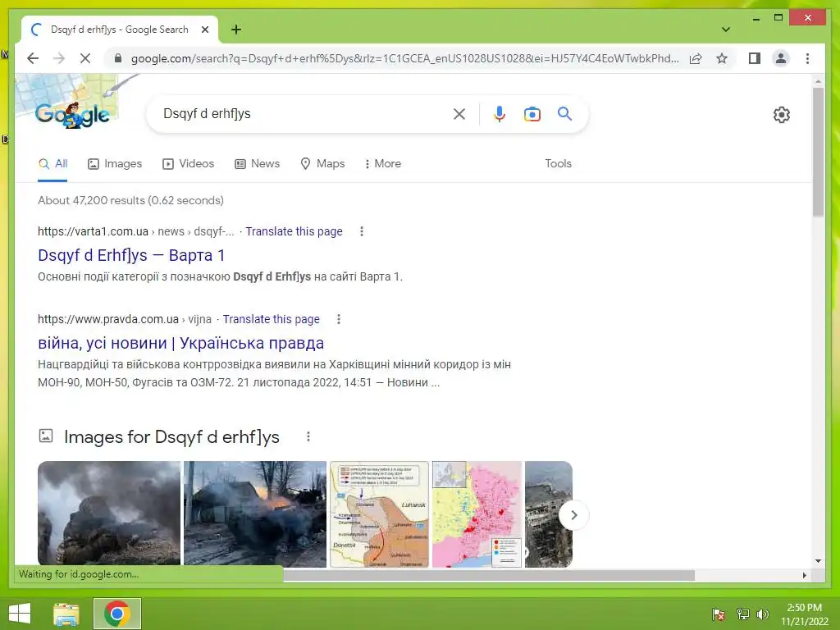
Task: Click the lock icon in address bar
Action: 118,58
